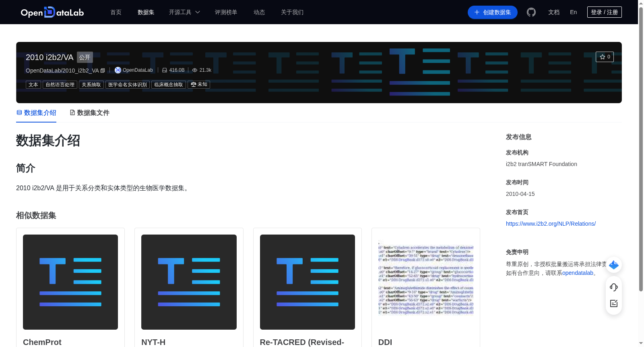Click the storage size icon by 416.0B
644x347 pixels.
coord(165,70)
